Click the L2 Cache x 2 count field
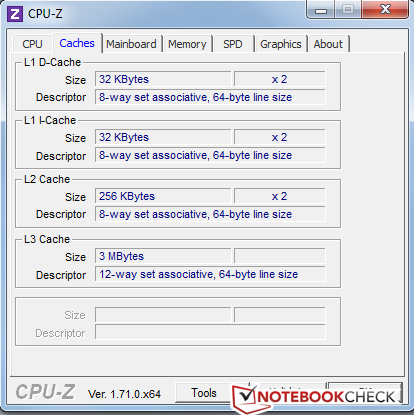 tap(280, 196)
